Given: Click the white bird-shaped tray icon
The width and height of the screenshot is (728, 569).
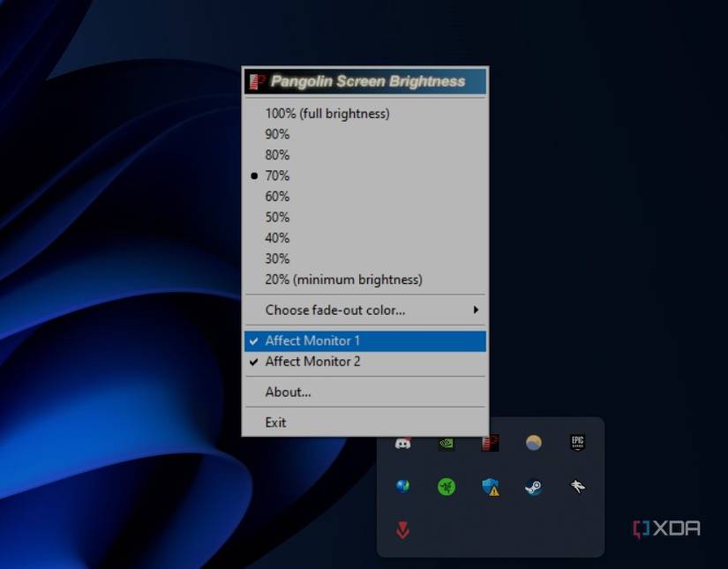Looking at the screenshot, I should pyautogui.click(x=578, y=486).
